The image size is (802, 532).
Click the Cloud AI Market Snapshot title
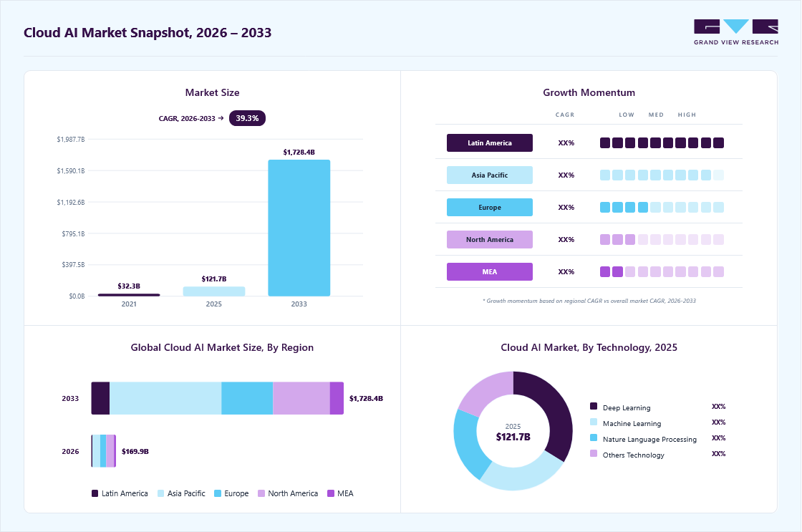[x=148, y=33]
